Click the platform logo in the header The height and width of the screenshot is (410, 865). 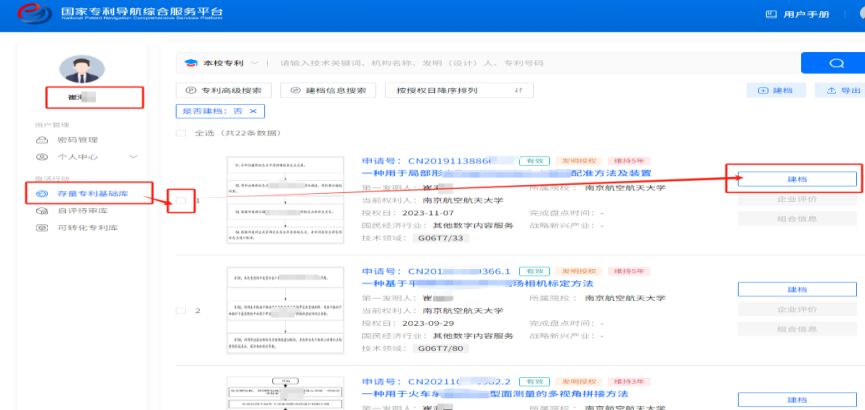pyautogui.click(x=30, y=15)
